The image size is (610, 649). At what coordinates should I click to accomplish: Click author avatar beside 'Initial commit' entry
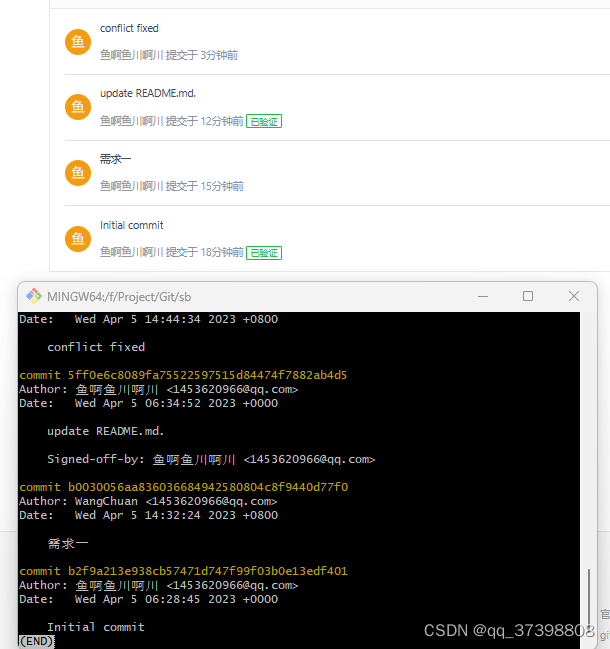point(78,238)
